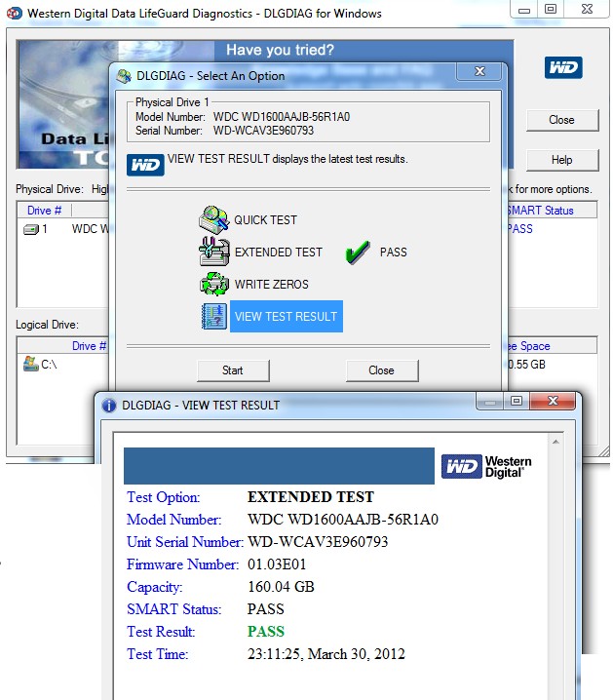The width and height of the screenshot is (613, 700).
Task: Start the selected test option
Action: pyautogui.click(x=233, y=370)
